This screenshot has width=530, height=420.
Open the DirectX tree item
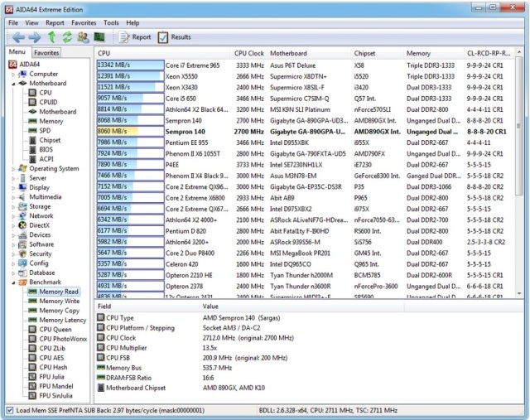tap(34, 225)
